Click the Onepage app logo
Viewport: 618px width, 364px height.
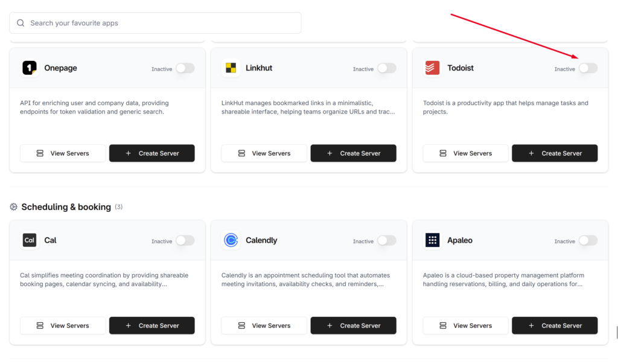[30, 68]
